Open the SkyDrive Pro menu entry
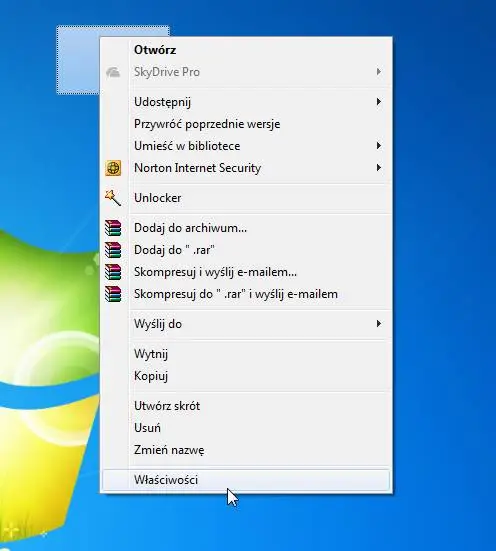This screenshot has width=496, height=551. 246,72
